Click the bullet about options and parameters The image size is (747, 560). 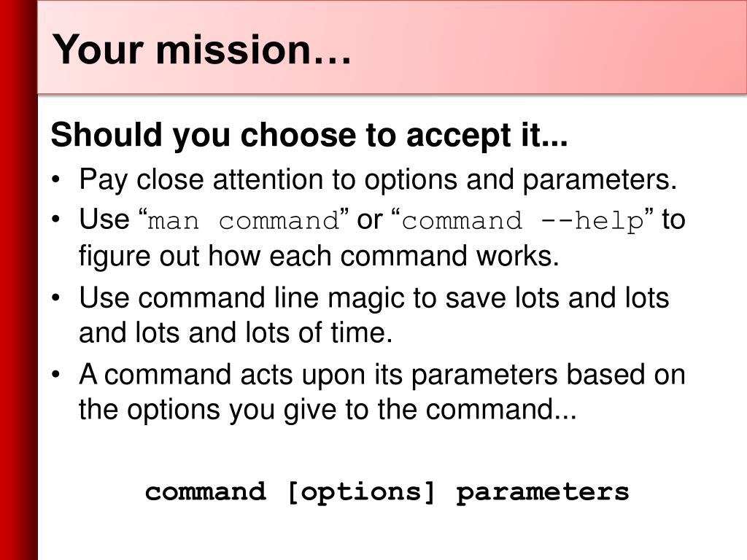coord(378,180)
